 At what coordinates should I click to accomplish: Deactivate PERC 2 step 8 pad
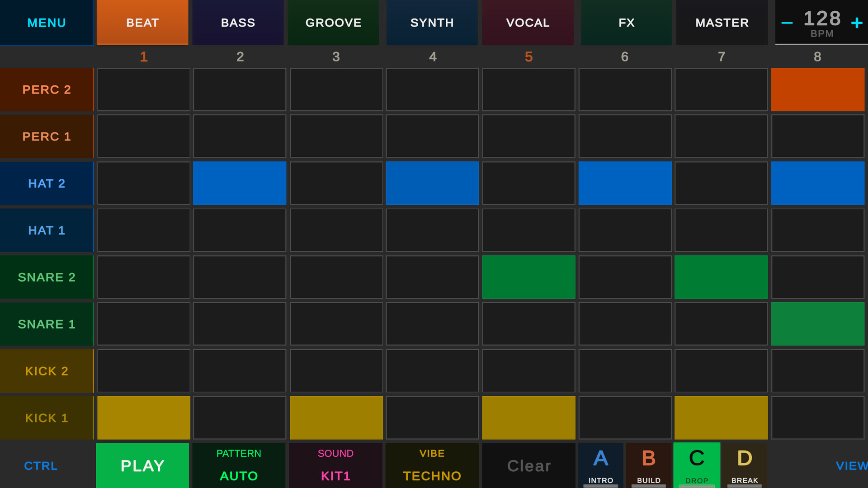click(x=817, y=89)
